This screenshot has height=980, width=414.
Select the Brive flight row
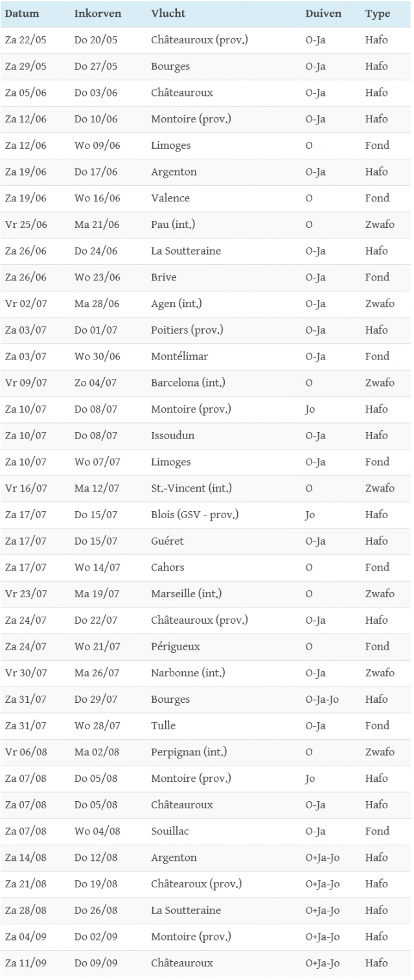(164, 277)
